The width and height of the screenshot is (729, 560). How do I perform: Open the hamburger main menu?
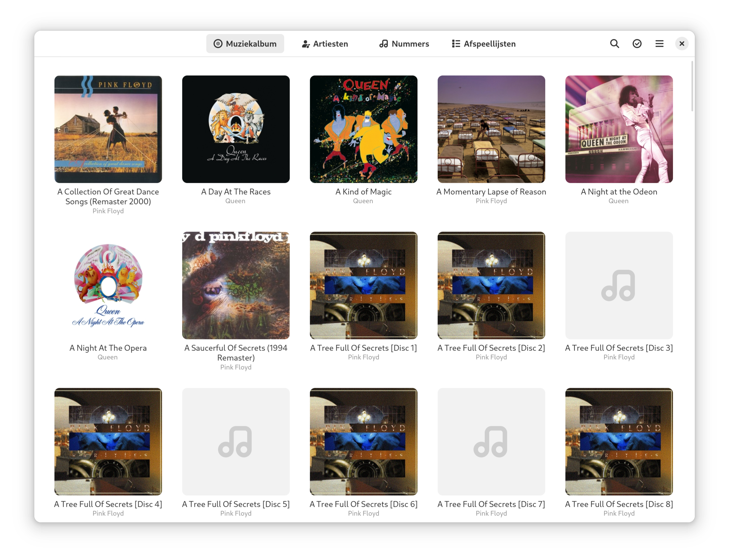[659, 44]
